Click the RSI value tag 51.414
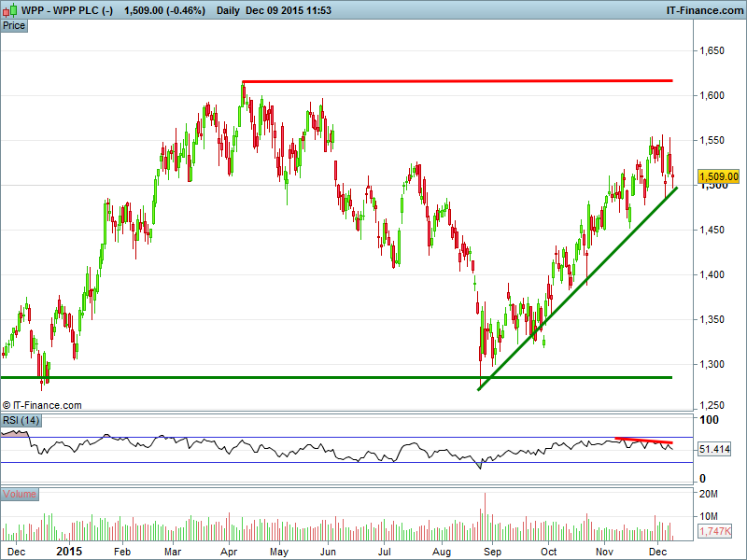Image resolution: width=747 pixels, height=560 pixels. point(717,450)
